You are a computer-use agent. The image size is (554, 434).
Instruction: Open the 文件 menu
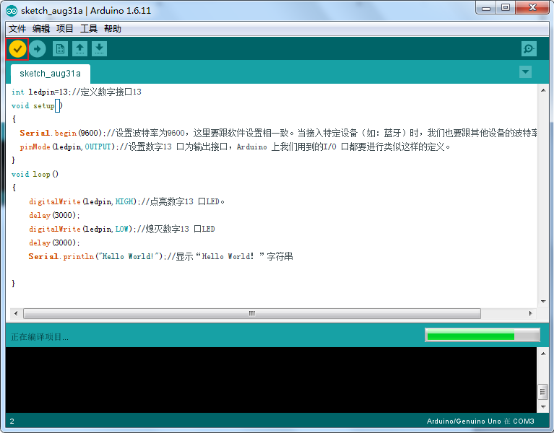[17, 29]
